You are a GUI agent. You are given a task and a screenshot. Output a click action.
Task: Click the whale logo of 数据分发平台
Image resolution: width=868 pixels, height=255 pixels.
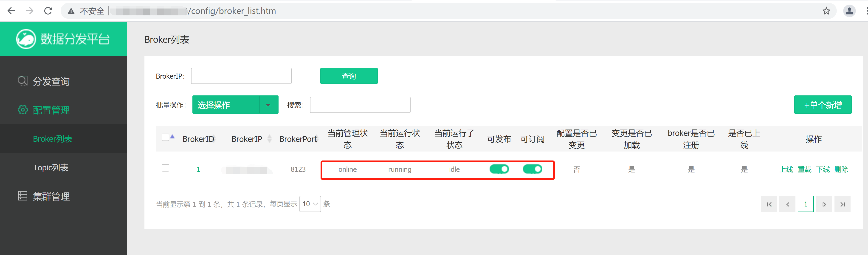point(26,39)
